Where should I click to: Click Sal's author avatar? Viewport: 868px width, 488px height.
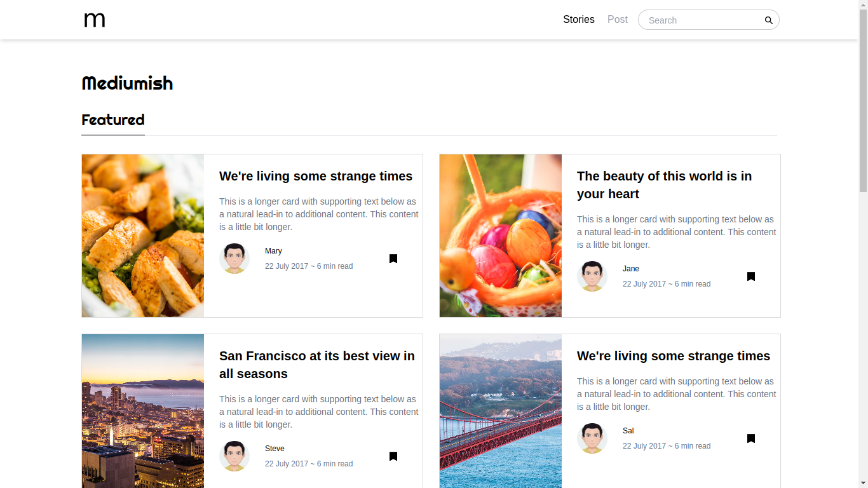pyautogui.click(x=592, y=438)
